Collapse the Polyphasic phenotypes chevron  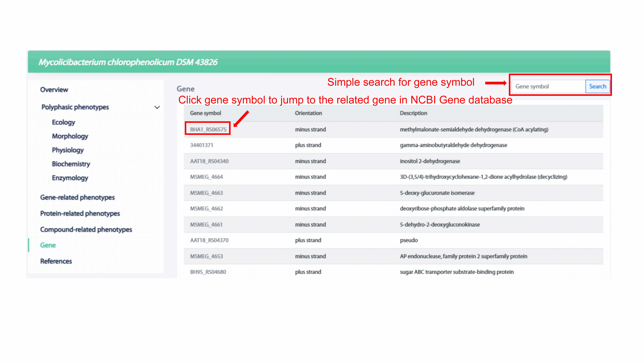(x=157, y=107)
